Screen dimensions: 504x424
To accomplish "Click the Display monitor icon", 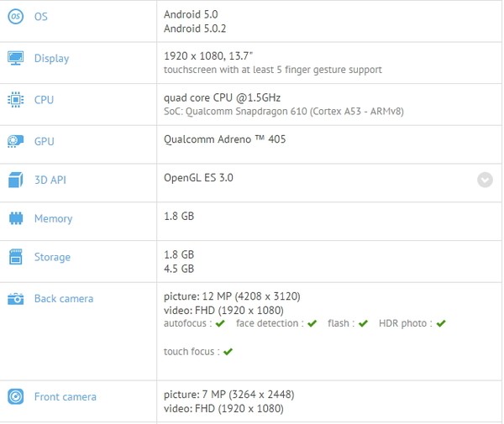I will pyautogui.click(x=15, y=58).
